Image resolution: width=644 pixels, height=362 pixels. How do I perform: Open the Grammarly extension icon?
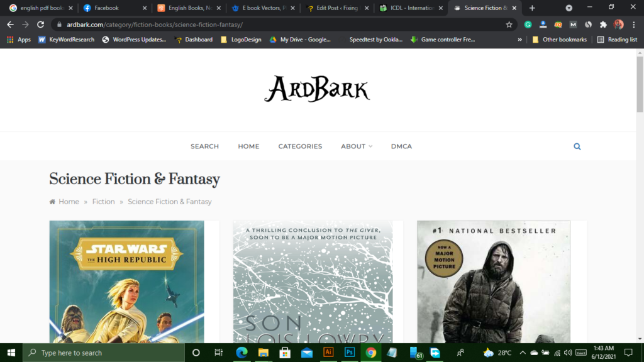[x=528, y=25]
